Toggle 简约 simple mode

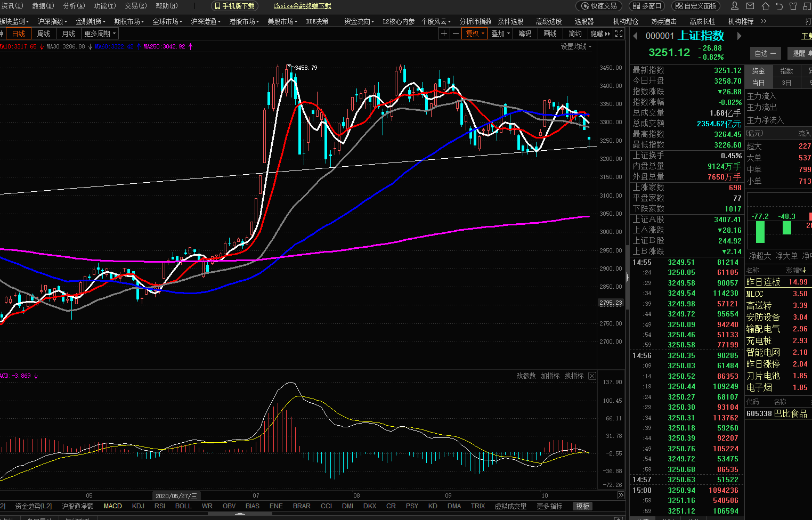click(575, 34)
